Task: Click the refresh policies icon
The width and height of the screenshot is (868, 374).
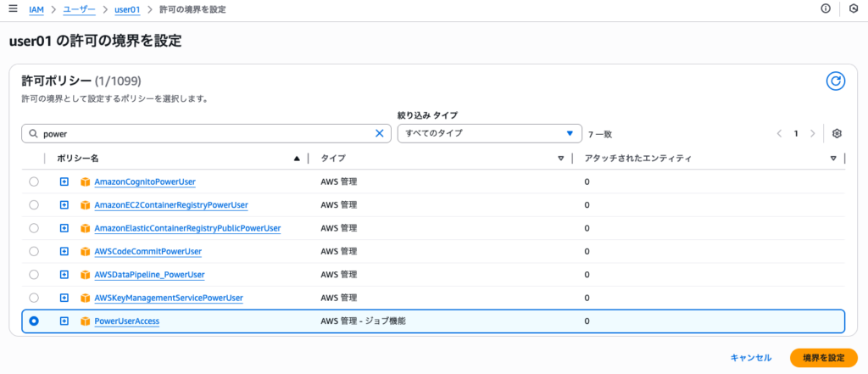Action: pos(836,81)
